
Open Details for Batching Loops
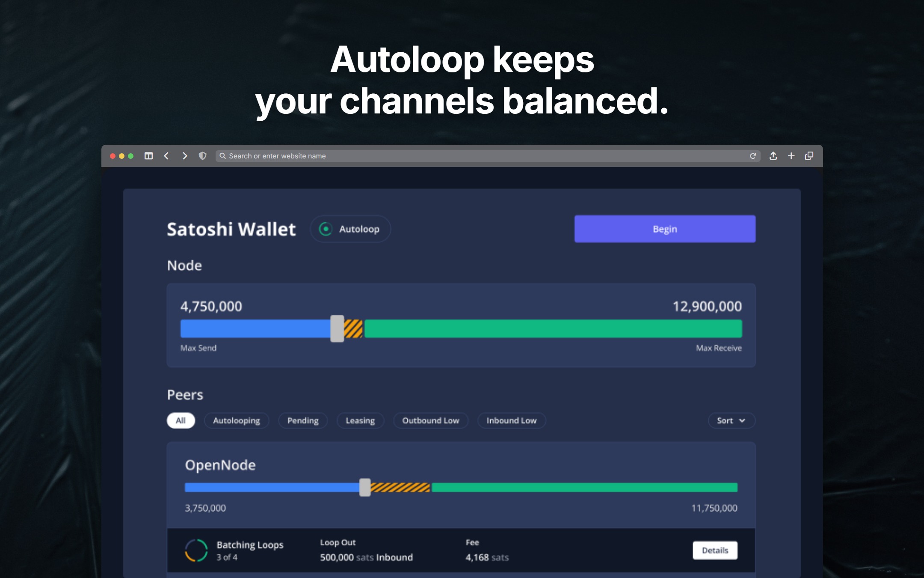click(715, 550)
